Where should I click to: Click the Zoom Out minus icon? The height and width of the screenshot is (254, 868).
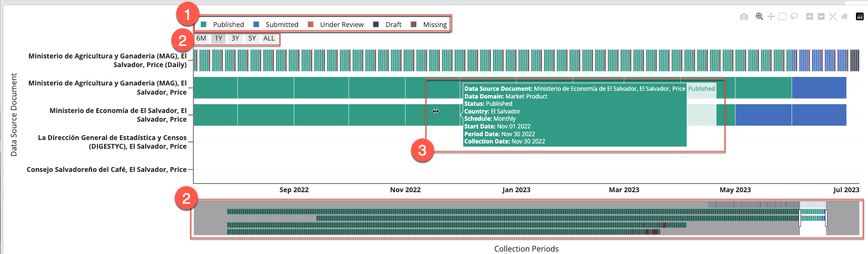821,16
